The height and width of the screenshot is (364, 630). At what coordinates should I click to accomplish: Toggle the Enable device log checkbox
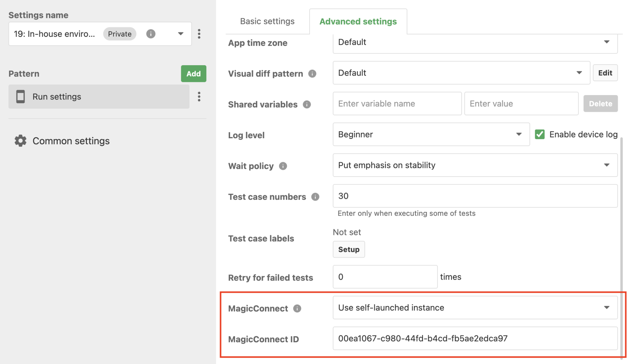[x=540, y=134]
